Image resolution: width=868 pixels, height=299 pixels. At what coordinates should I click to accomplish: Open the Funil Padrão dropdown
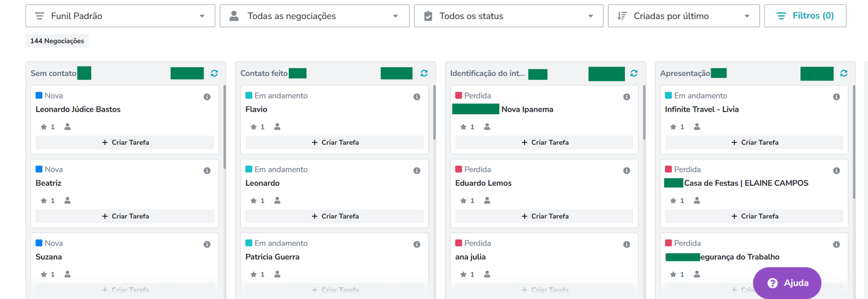click(120, 16)
